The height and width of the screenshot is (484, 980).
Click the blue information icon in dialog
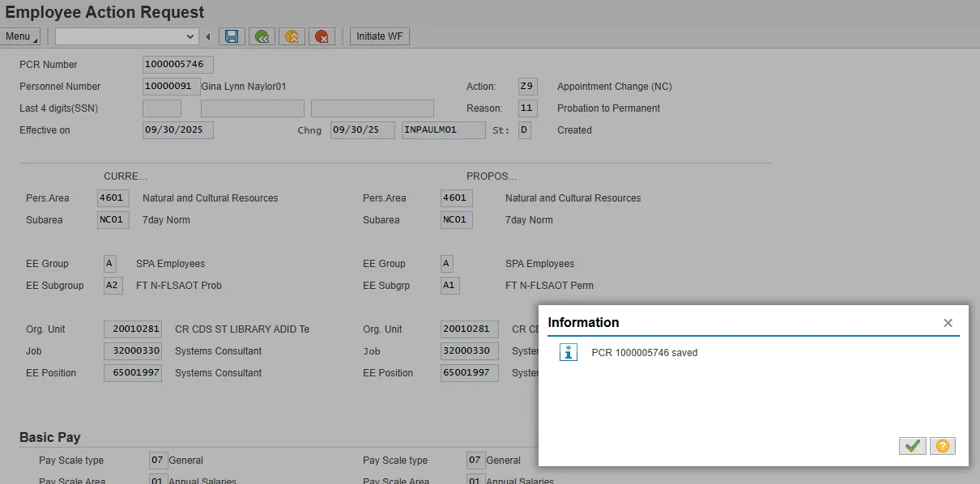(x=569, y=352)
